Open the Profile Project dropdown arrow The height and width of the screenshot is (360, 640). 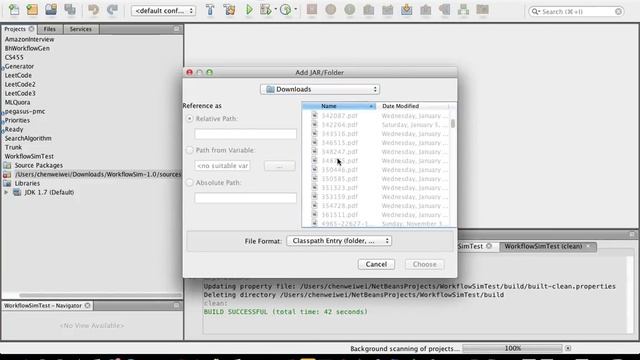(296, 9)
